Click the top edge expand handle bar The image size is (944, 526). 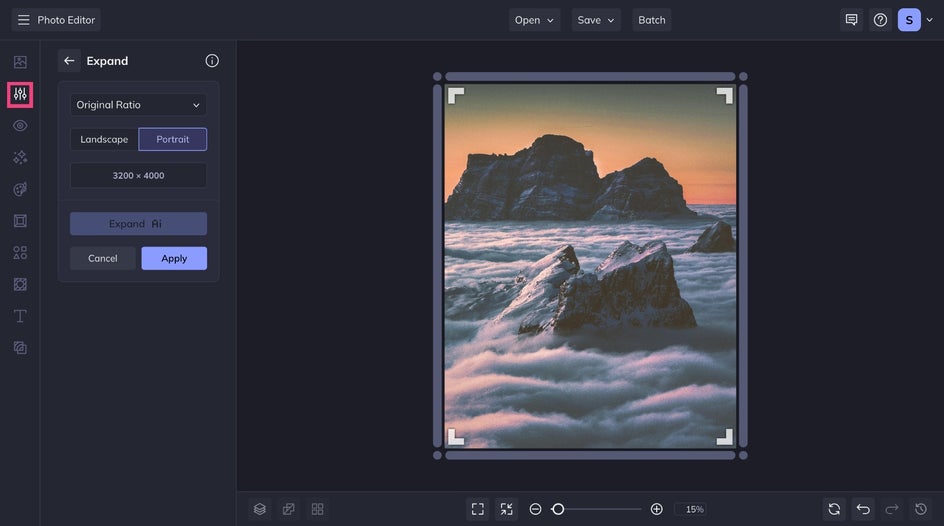[590, 76]
